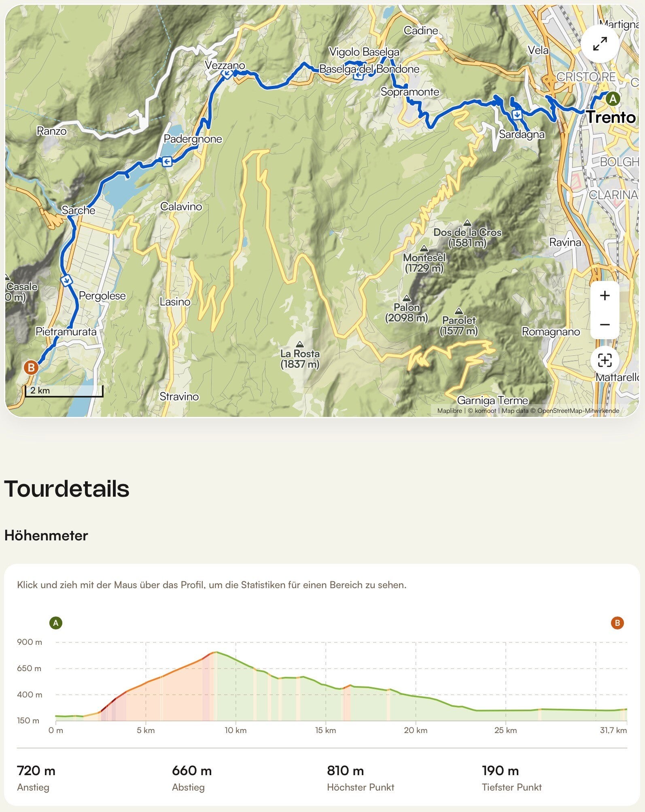Click the direction arrow at Baselga del Bondone
This screenshot has height=812, width=645.
pyautogui.click(x=358, y=76)
